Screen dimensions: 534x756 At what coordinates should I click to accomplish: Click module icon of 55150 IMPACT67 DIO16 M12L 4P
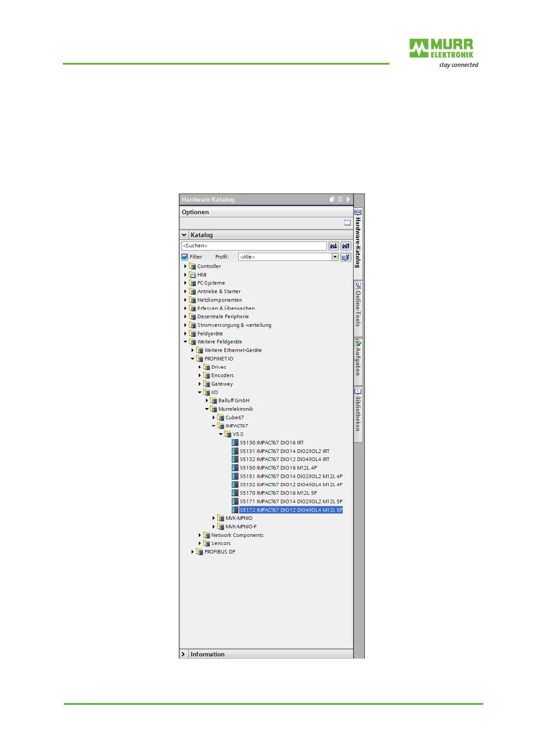[235, 468]
